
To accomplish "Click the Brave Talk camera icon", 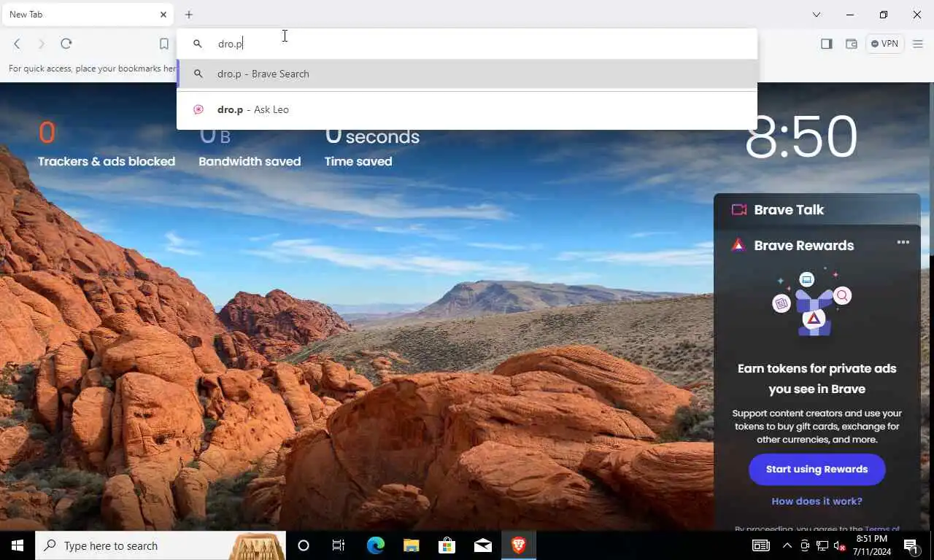I will (x=739, y=210).
